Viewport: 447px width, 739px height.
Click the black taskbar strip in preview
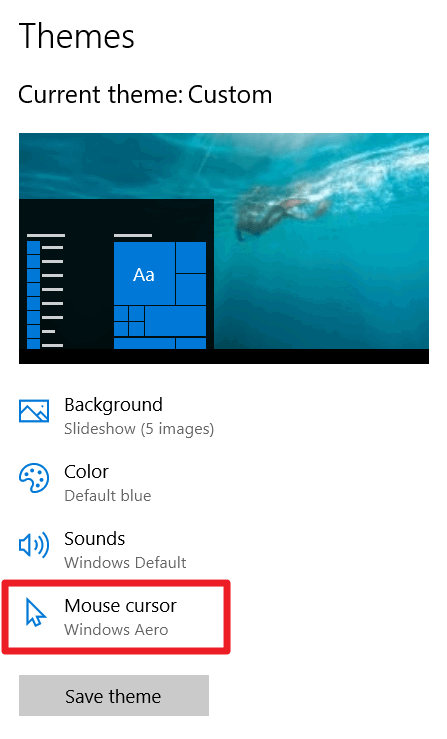click(224, 356)
